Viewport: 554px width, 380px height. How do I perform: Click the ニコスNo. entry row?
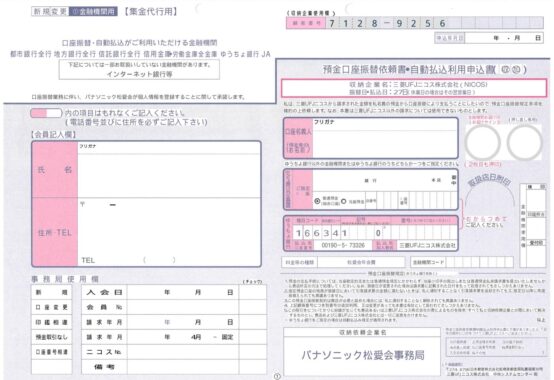click(x=183, y=352)
